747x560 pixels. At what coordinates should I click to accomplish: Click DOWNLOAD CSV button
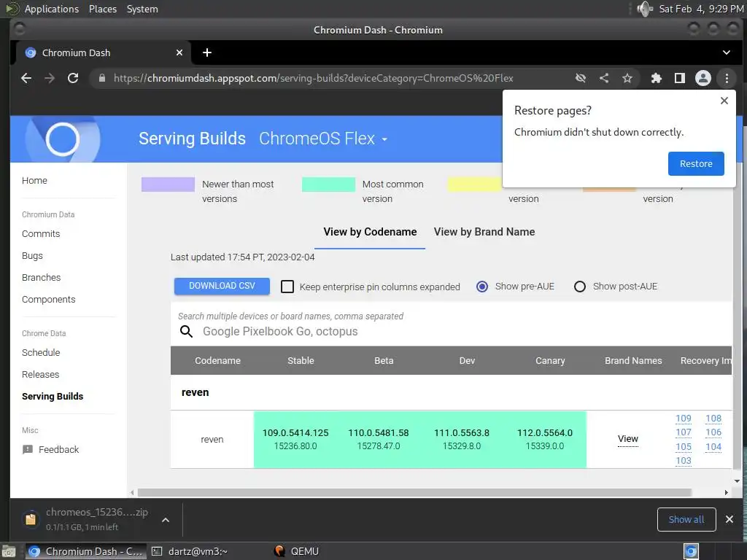pyautogui.click(x=222, y=286)
